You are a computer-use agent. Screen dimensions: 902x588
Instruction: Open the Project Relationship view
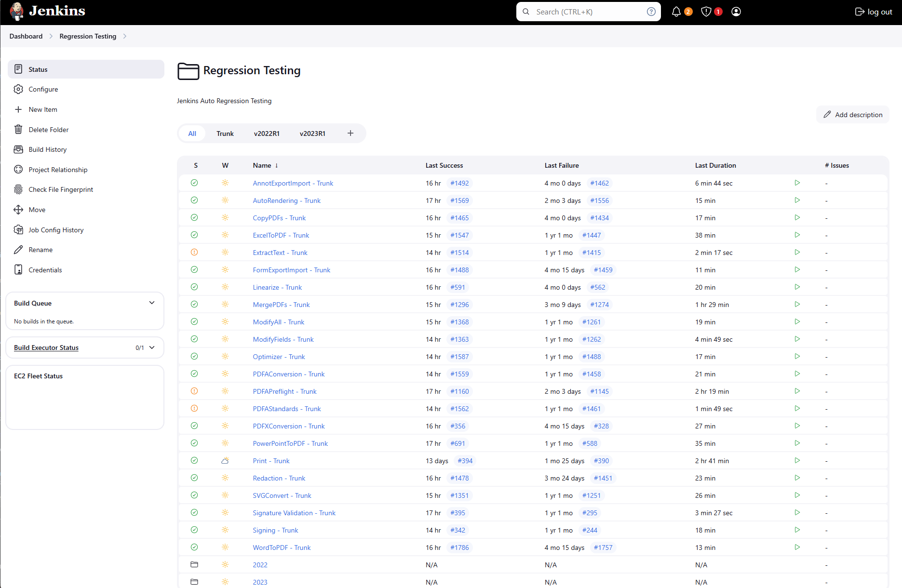pos(58,170)
